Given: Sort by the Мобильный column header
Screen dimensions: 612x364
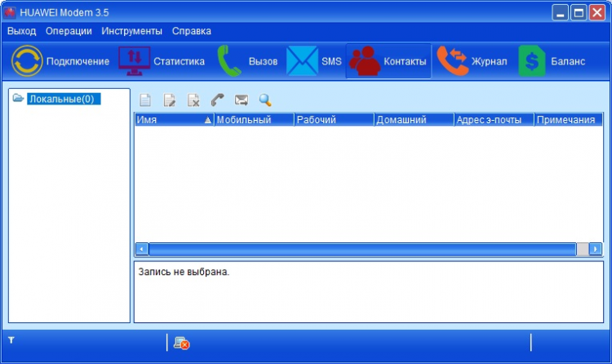Looking at the screenshot, I should (x=254, y=120).
